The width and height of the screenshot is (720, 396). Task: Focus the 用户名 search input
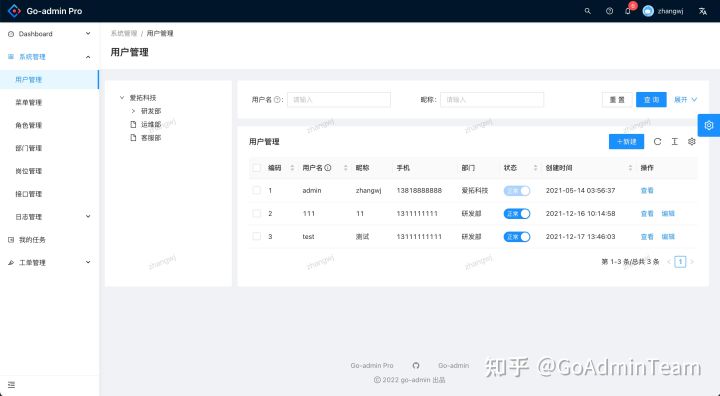(339, 99)
